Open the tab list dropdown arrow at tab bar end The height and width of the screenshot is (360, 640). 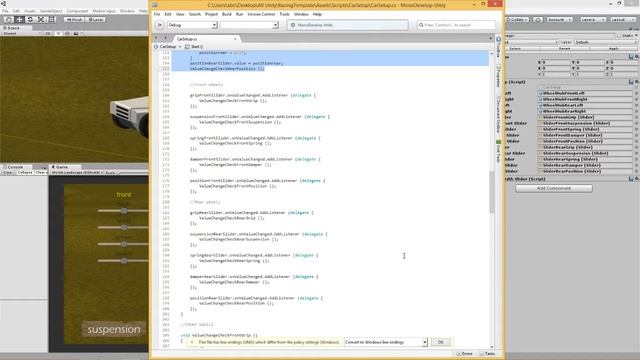click(491, 38)
